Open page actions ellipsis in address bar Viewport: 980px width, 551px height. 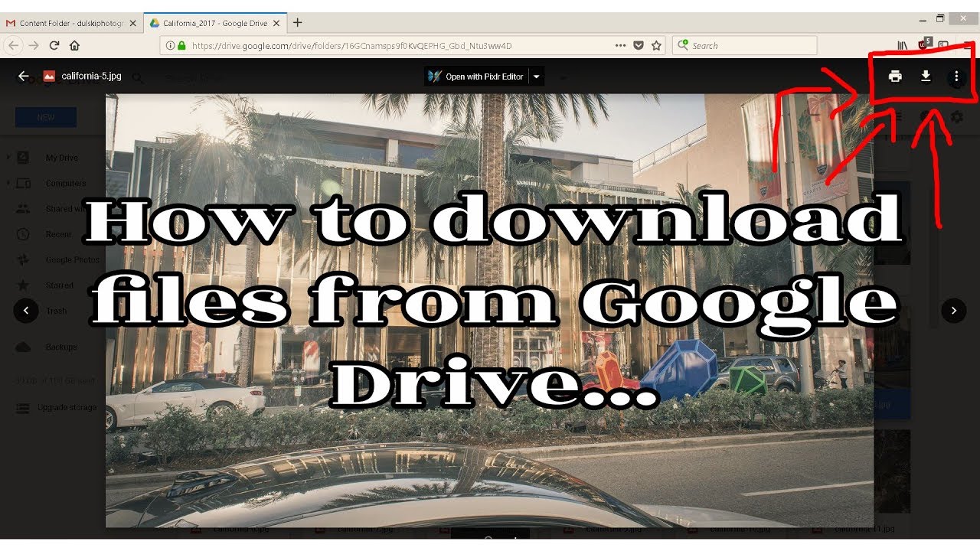click(x=620, y=45)
